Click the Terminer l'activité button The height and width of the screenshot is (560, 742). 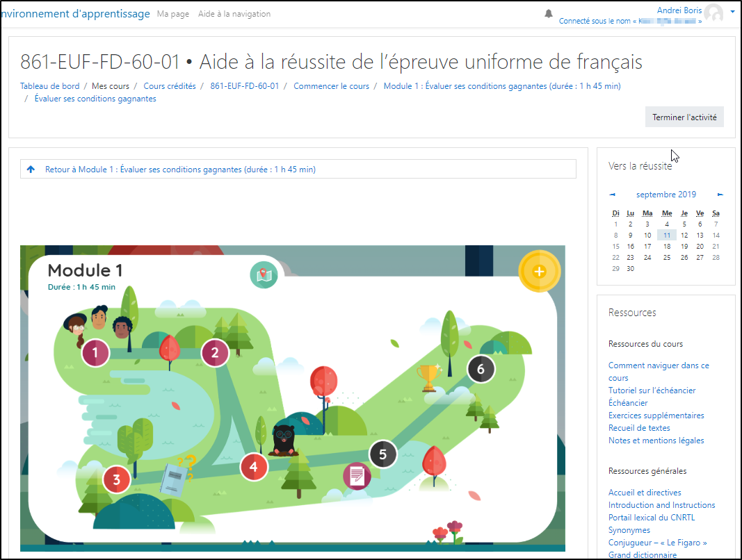coord(684,117)
